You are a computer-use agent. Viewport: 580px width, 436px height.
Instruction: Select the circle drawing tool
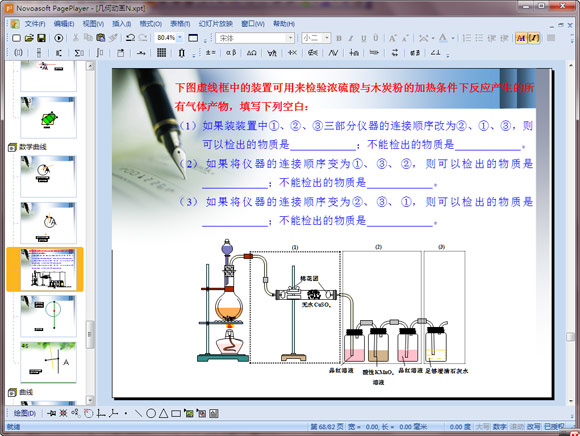(x=151, y=413)
